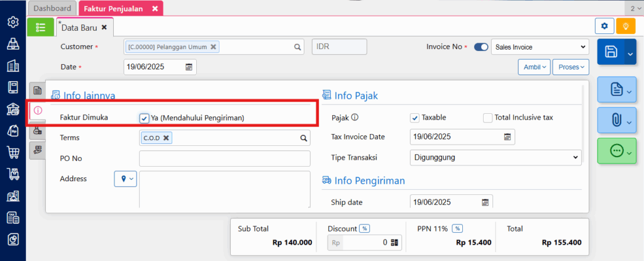
Task: Open the address location pin dropdown
Action: [125, 179]
